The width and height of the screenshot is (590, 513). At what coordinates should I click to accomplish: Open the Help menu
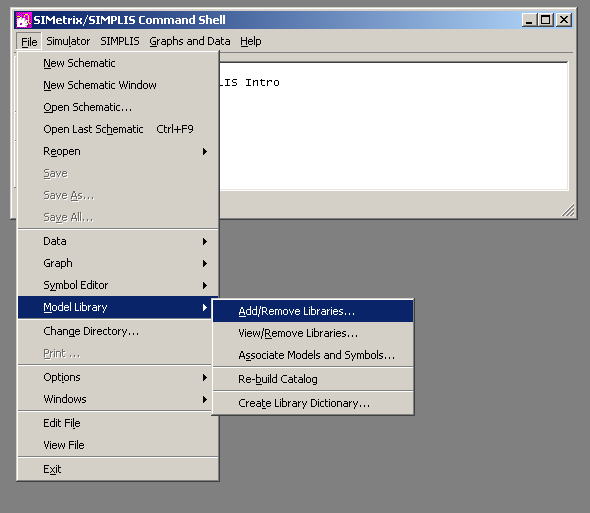coord(251,41)
